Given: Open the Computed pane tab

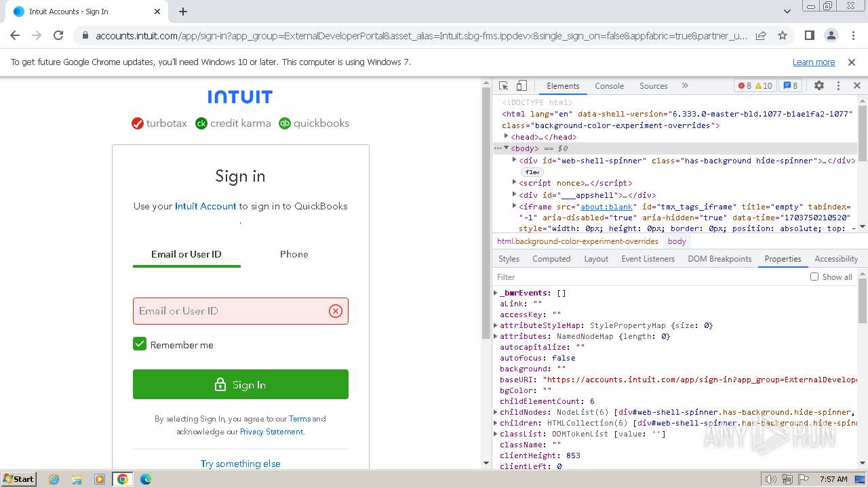Looking at the screenshot, I should [x=551, y=259].
